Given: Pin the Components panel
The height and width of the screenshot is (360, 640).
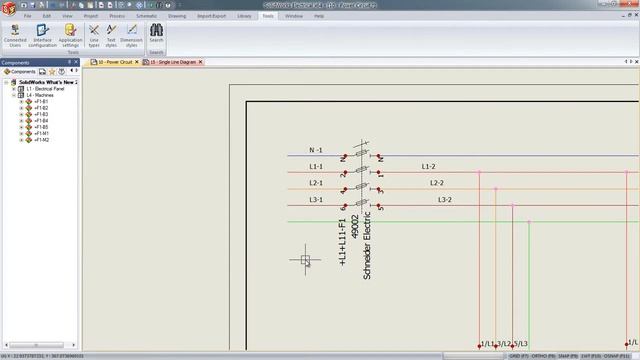Looking at the screenshot, I should [69, 62].
